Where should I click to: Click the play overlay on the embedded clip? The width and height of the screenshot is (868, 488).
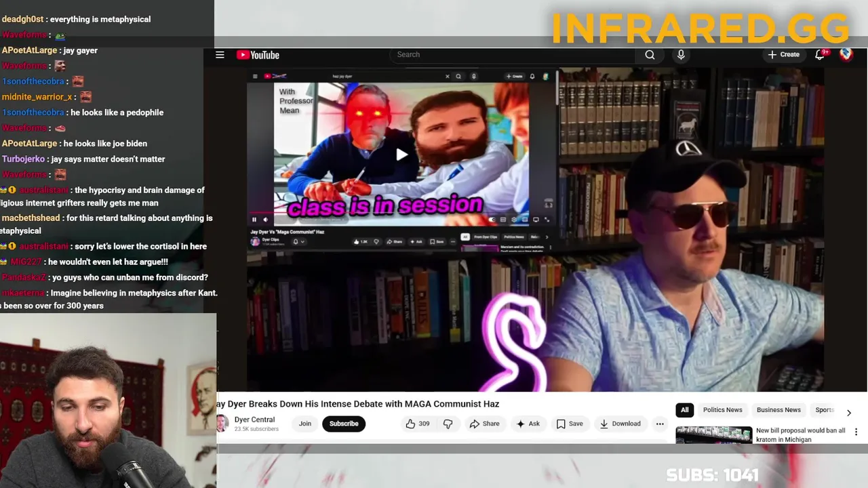401,155
